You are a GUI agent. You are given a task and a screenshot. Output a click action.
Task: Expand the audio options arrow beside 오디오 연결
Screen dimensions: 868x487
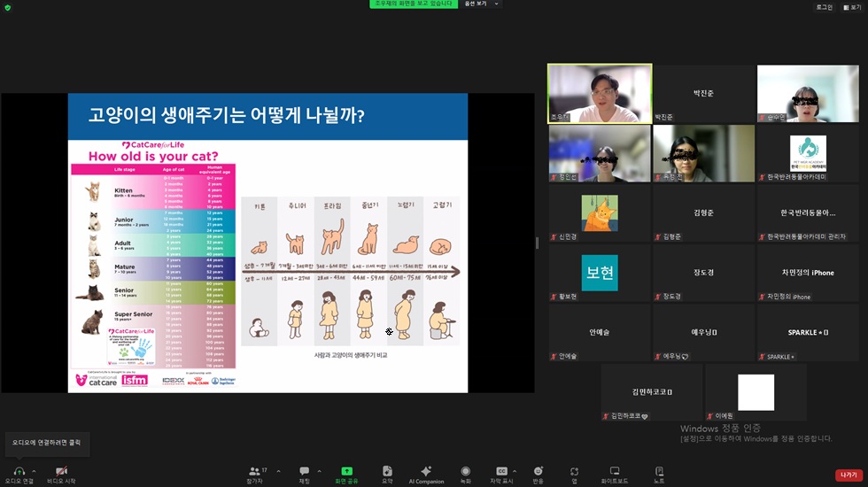coord(35,471)
